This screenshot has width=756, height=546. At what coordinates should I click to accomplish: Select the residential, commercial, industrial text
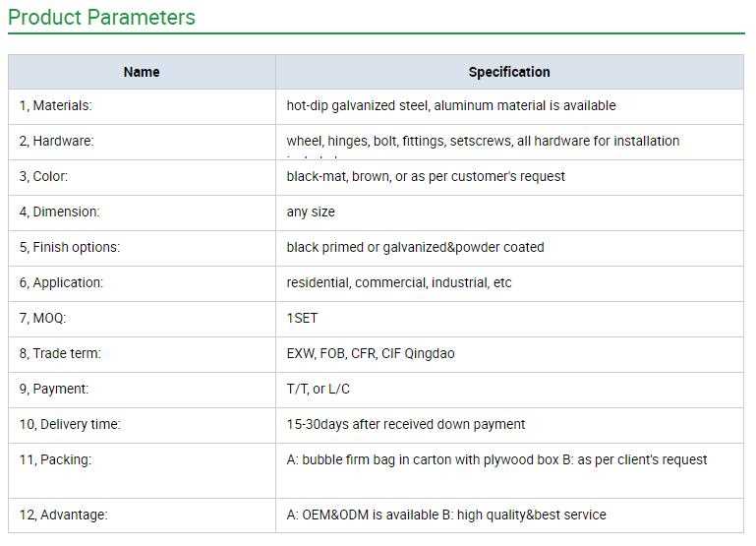pyautogui.click(x=399, y=283)
